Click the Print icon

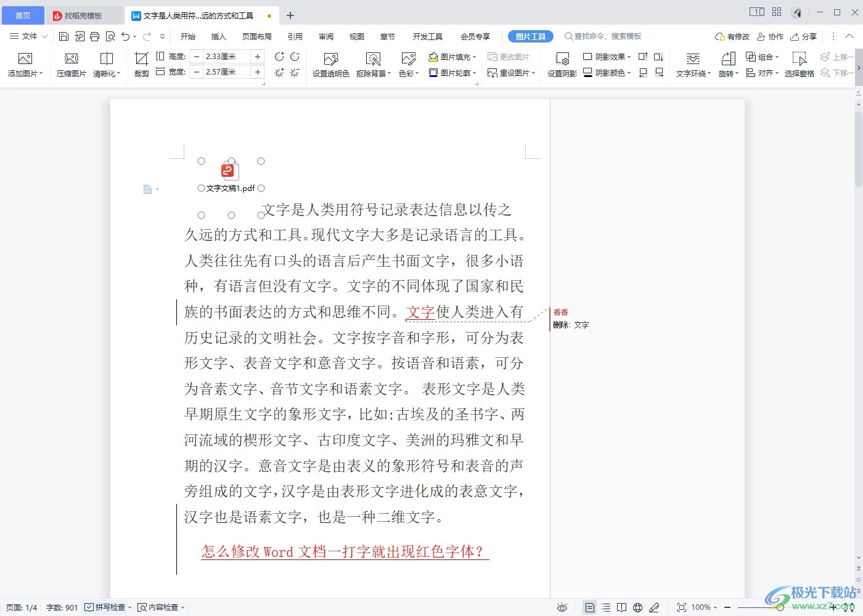(94, 36)
